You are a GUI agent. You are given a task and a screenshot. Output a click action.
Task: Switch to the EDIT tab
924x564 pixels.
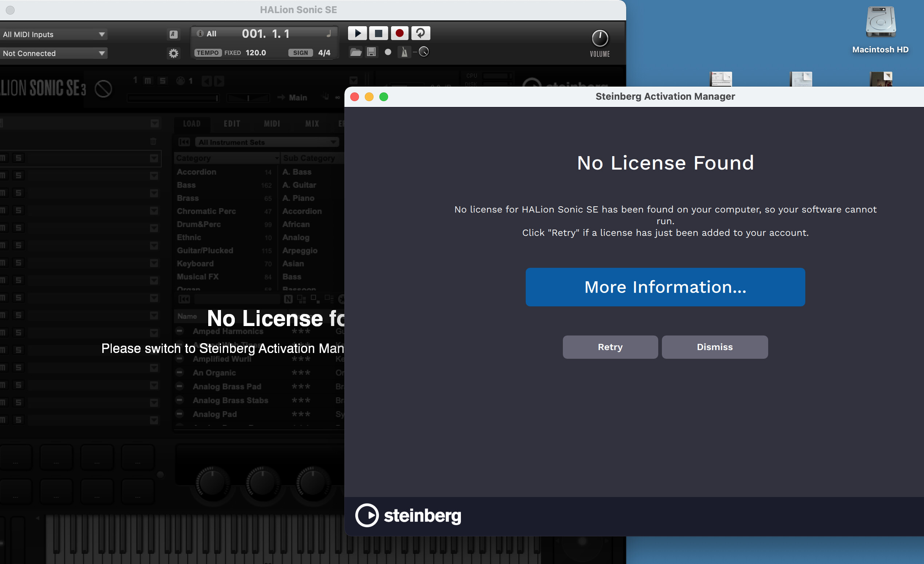[232, 124]
